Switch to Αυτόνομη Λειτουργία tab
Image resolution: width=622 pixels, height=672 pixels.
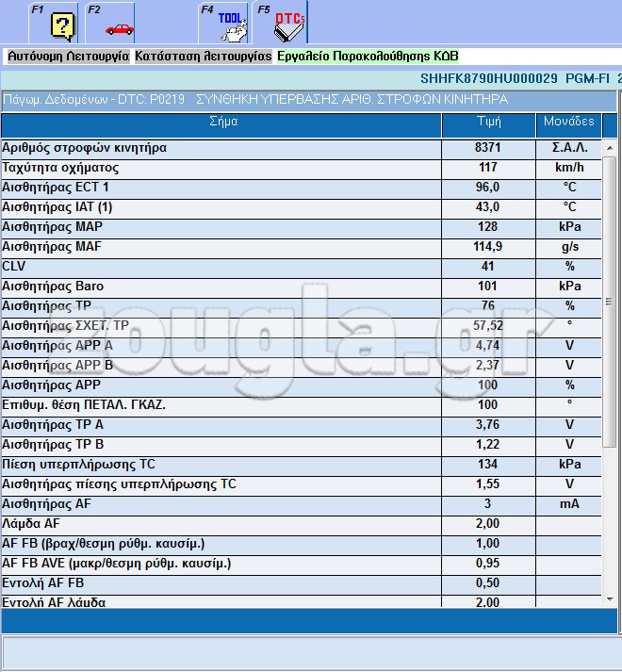pos(68,57)
